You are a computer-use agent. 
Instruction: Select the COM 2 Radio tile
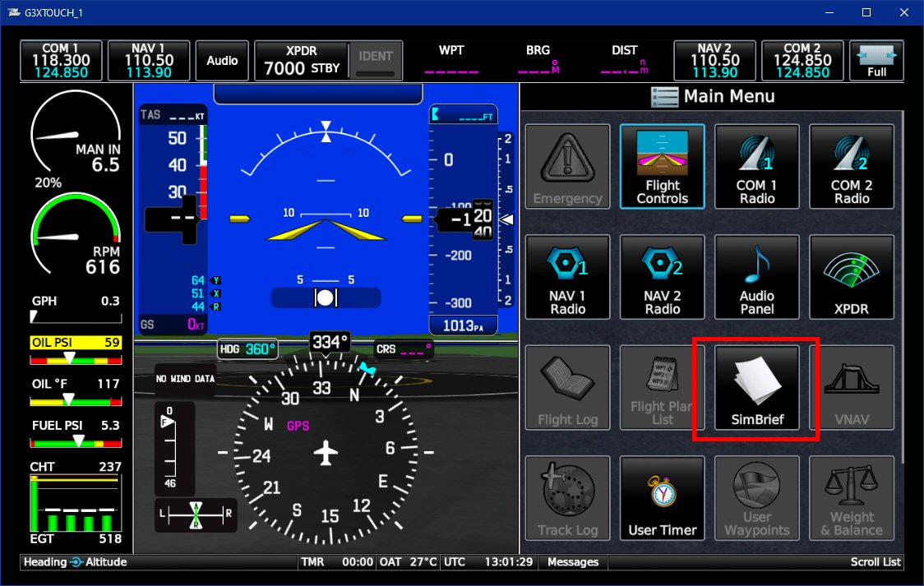pyautogui.click(x=851, y=168)
